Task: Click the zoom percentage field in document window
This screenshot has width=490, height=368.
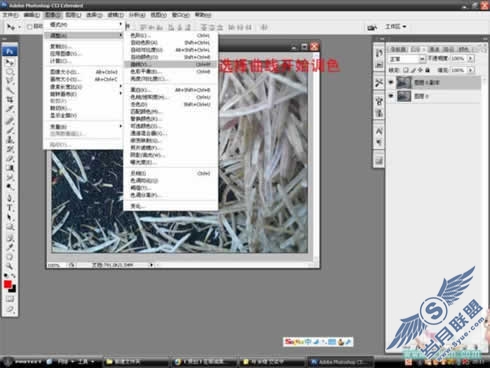Action: 56,265
